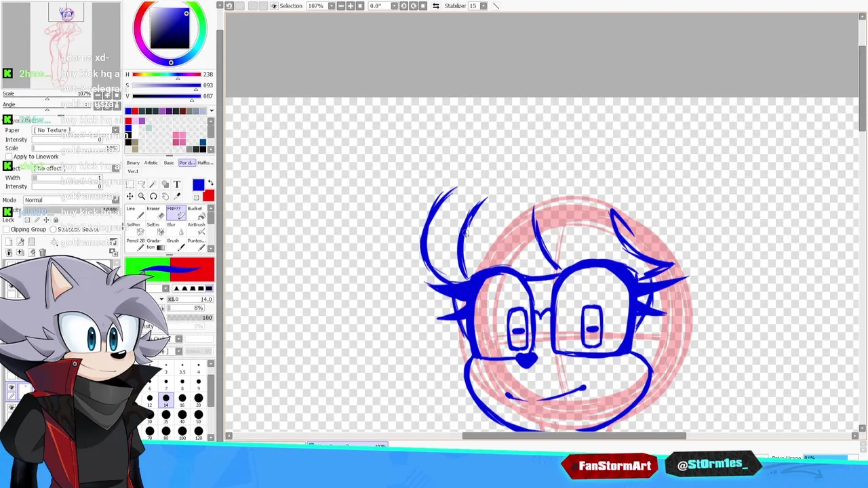Rotate canvas clockwise
868x488 pixels.
pyautogui.click(x=413, y=5)
